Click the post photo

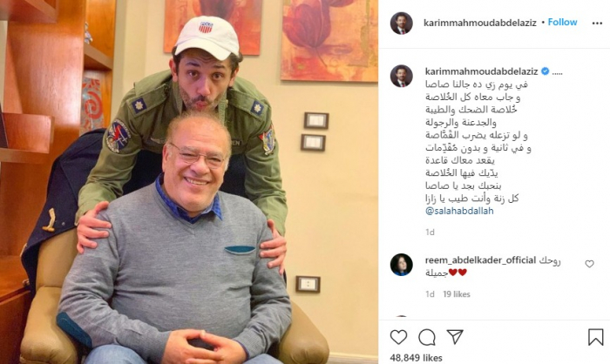pos(189,182)
